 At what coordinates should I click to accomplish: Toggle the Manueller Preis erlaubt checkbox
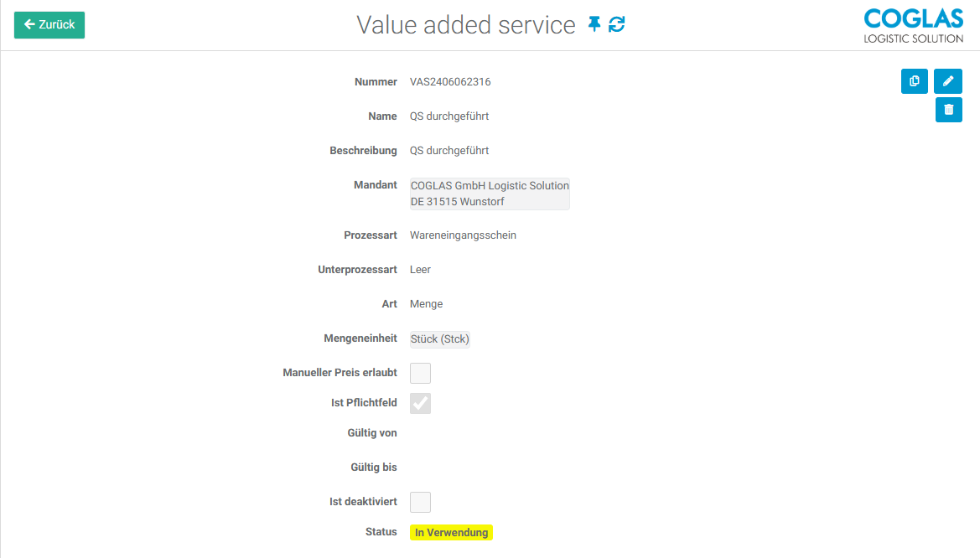coord(420,373)
